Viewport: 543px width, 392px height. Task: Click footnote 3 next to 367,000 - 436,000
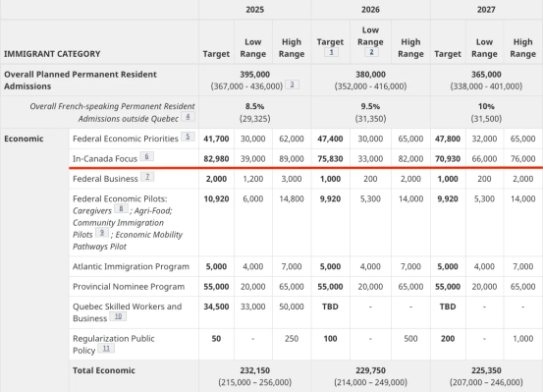click(x=292, y=84)
